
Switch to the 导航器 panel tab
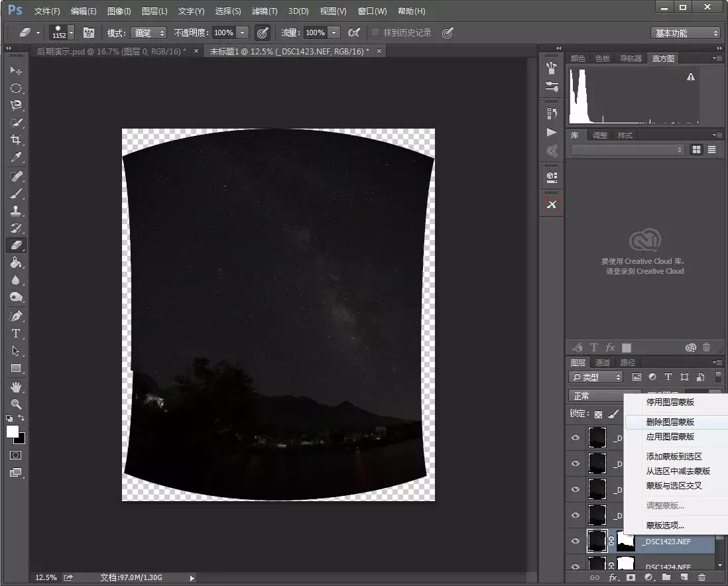point(630,58)
